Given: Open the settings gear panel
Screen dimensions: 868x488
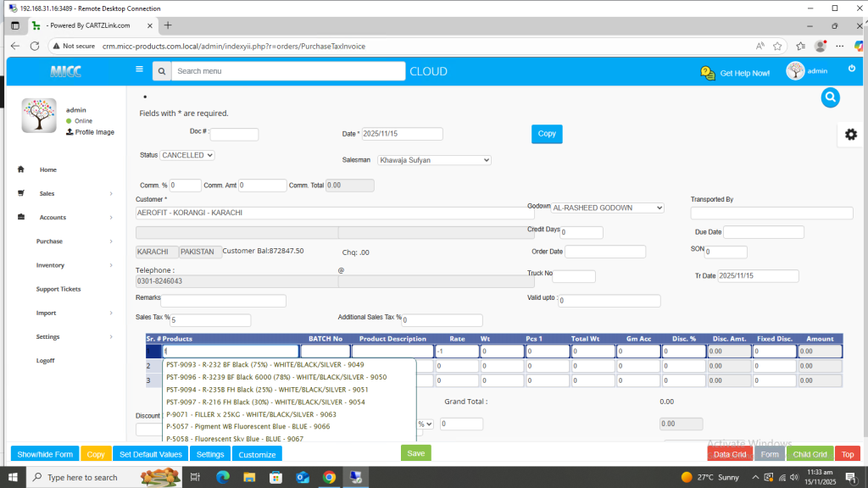Looking at the screenshot, I should tap(850, 135).
